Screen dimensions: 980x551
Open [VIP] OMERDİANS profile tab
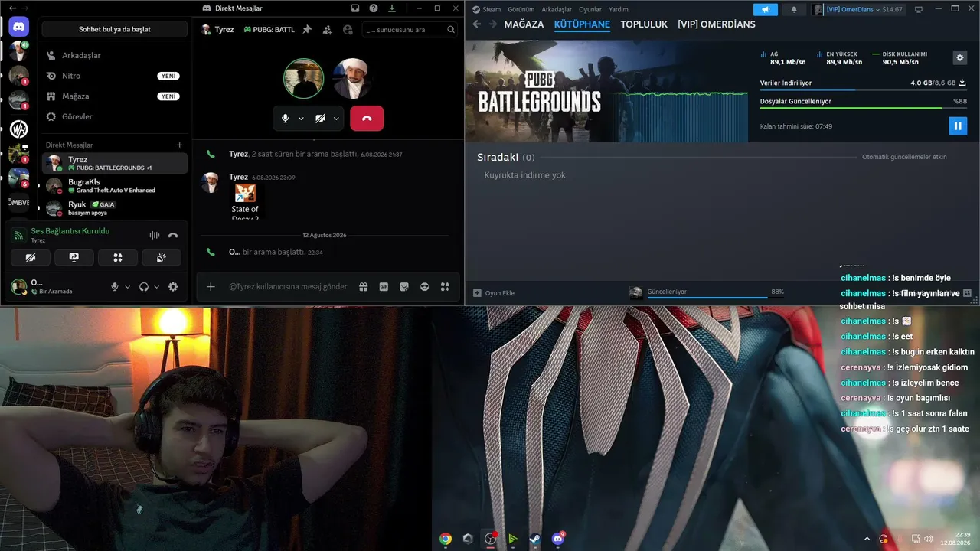(717, 24)
